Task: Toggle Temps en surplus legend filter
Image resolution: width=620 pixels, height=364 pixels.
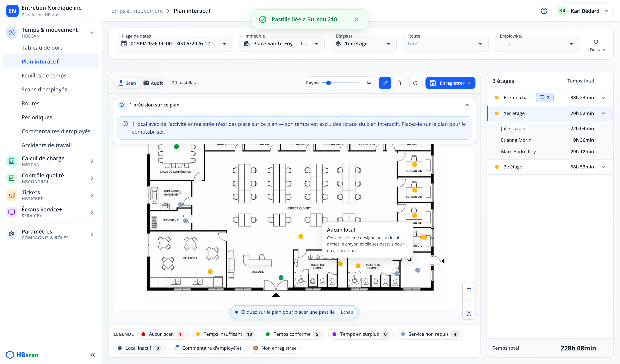Action: (x=361, y=334)
